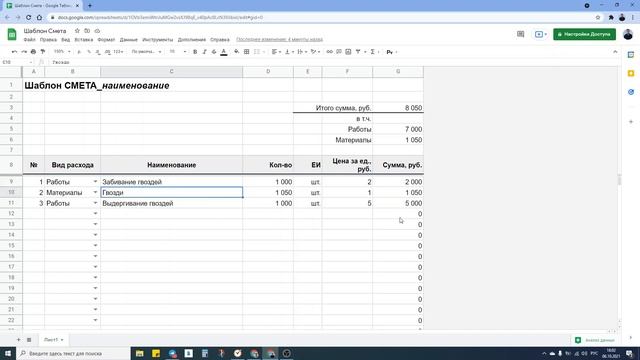
Task: Open the Правка menu
Action: [x=48, y=40]
